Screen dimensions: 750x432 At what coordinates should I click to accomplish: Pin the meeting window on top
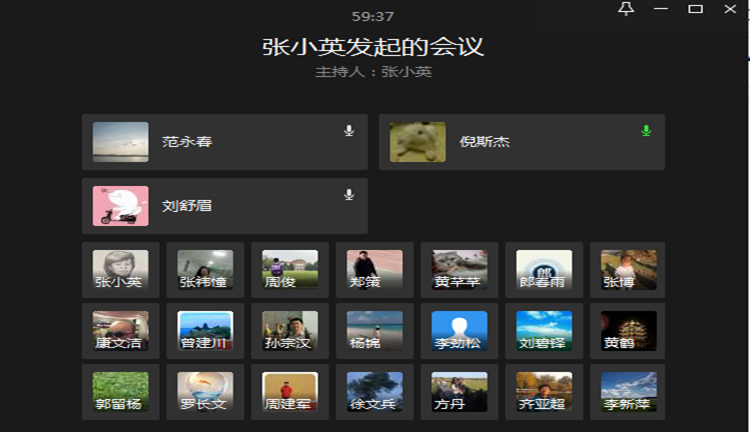coord(626,9)
